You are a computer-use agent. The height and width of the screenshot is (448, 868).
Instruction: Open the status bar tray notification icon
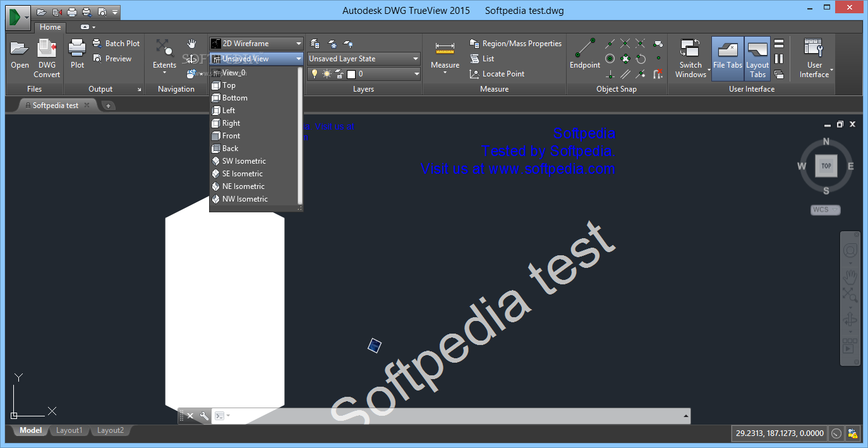coord(853,433)
